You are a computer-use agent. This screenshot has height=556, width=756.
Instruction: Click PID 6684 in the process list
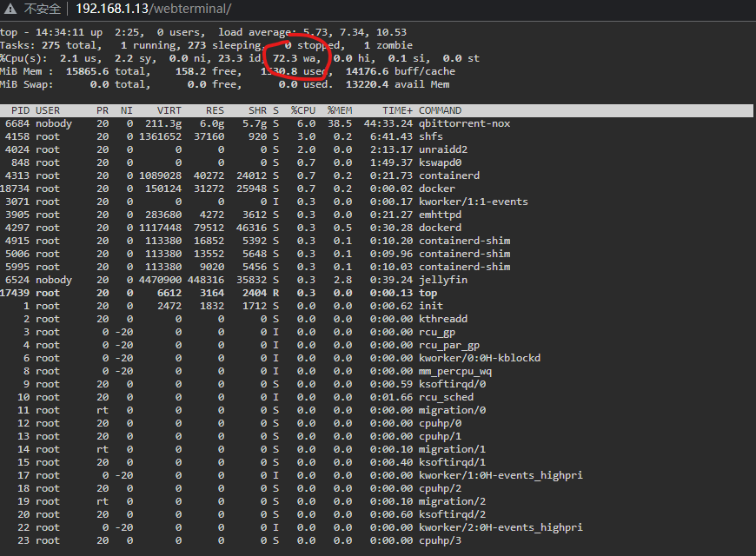(17, 123)
